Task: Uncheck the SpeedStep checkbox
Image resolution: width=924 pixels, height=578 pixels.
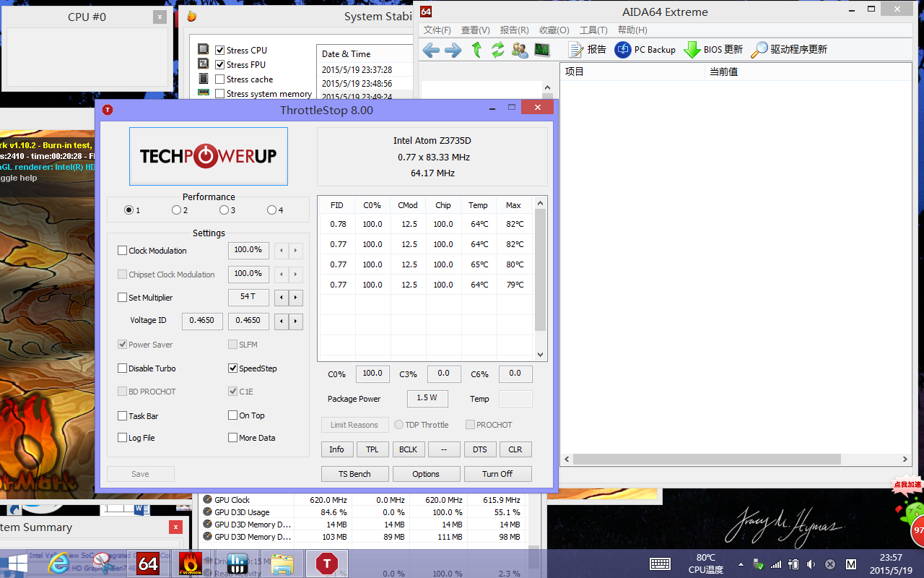Action: click(x=233, y=368)
